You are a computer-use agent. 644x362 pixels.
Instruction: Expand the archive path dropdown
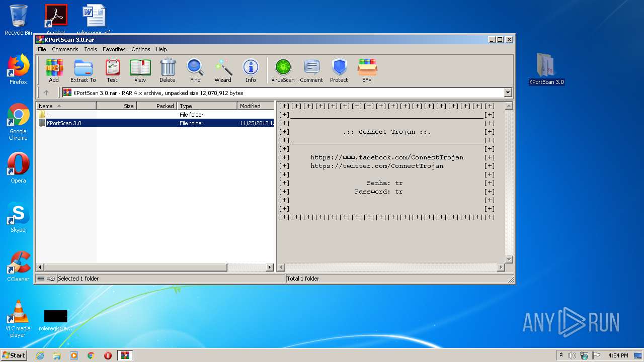coord(508,93)
